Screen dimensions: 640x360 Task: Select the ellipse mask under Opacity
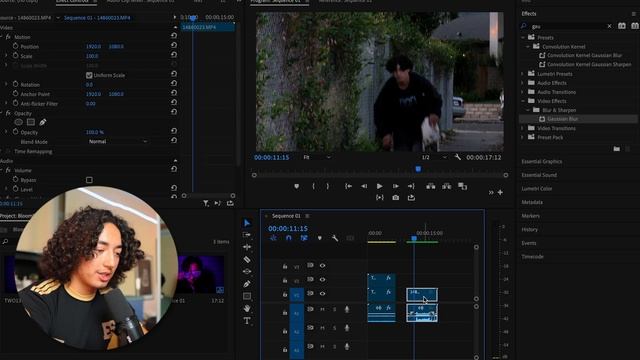pos(18,122)
